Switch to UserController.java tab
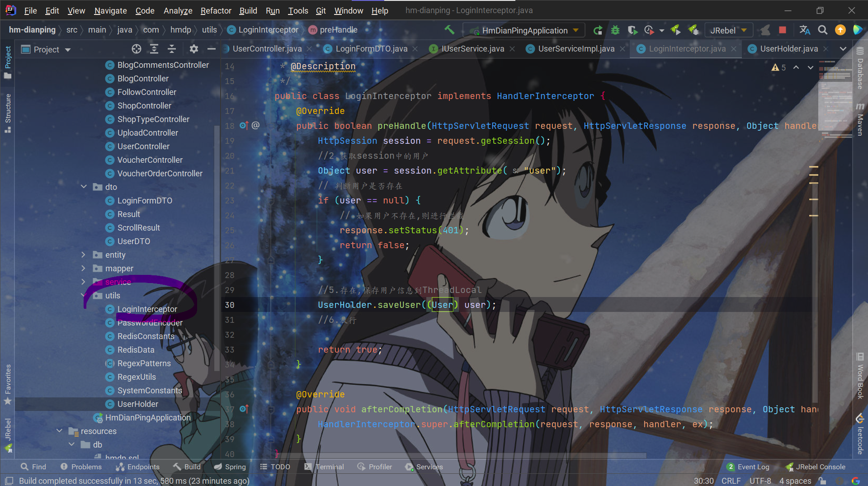868x486 pixels. (x=267, y=49)
